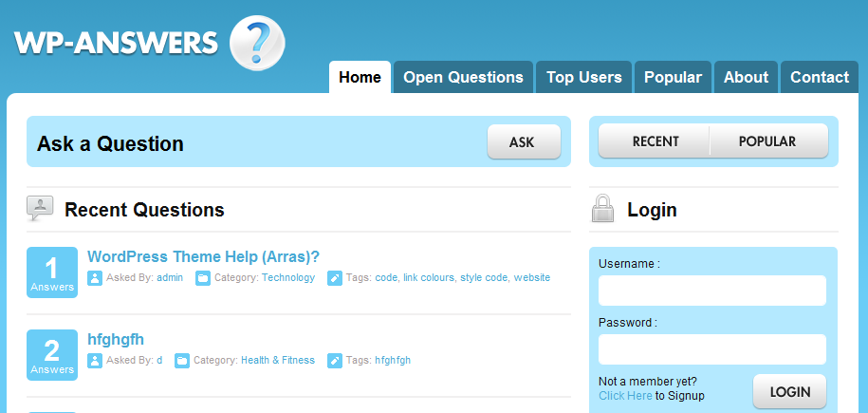Click the ASK button
This screenshot has width=868, height=413.
pos(524,141)
